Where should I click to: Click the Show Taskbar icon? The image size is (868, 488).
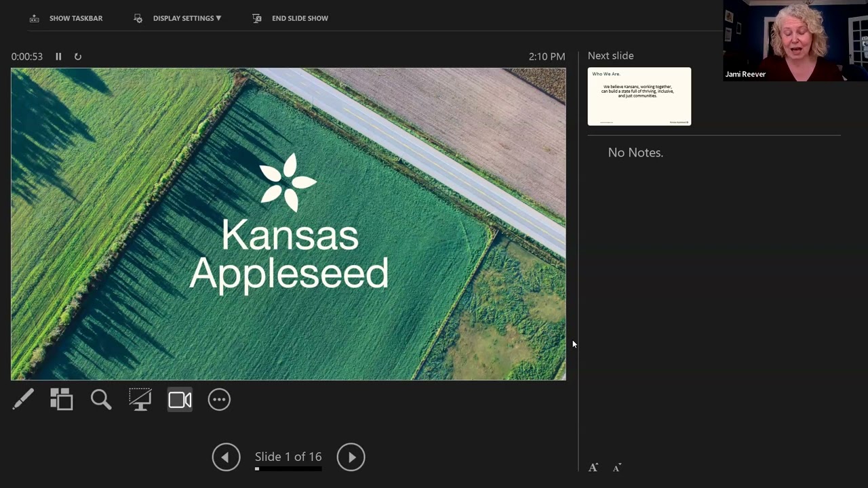pos(35,18)
